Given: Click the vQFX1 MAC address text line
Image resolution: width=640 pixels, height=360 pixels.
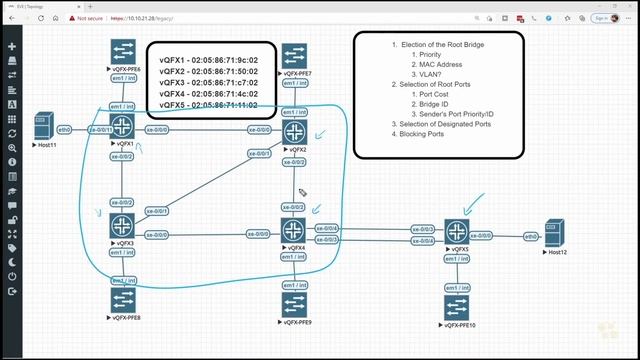Looking at the screenshot, I should tap(209, 60).
